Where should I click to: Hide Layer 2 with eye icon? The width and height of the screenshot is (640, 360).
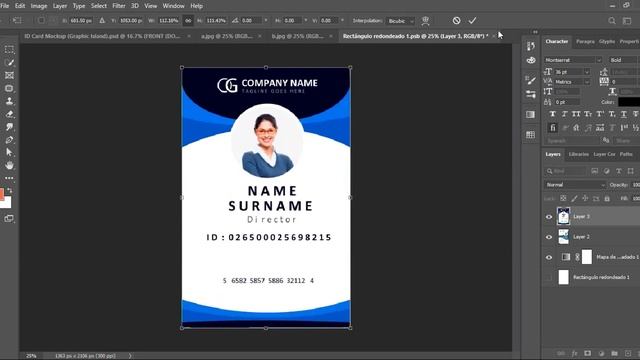[x=549, y=237]
